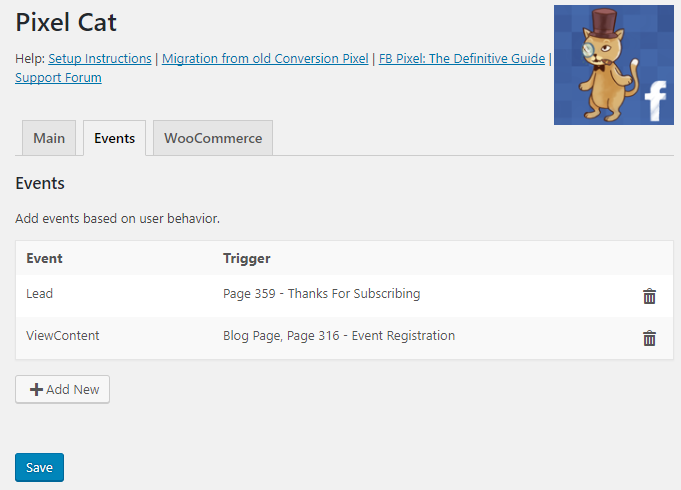Click the Add New event button
The height and width of the screenshot is (490, 681).
63,389
